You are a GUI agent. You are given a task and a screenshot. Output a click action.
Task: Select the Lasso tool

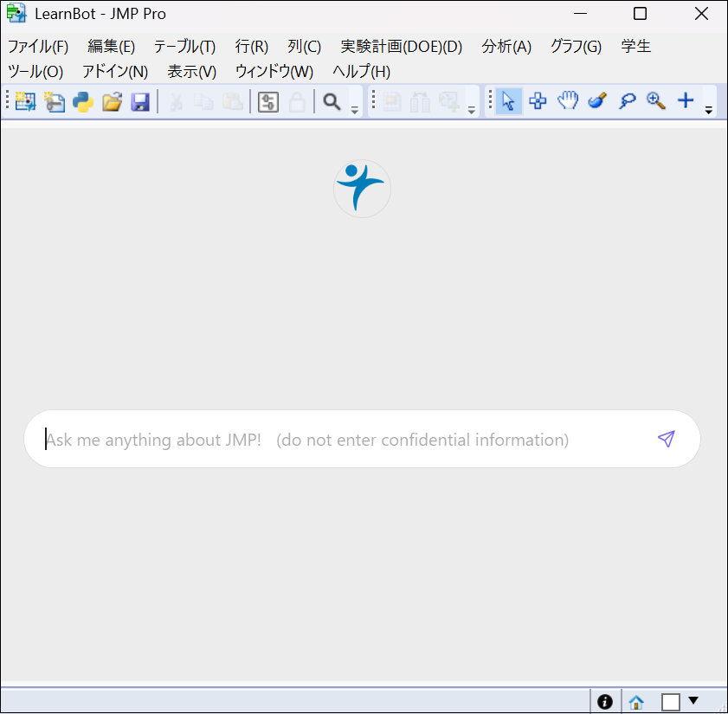[x=627, y=100]
